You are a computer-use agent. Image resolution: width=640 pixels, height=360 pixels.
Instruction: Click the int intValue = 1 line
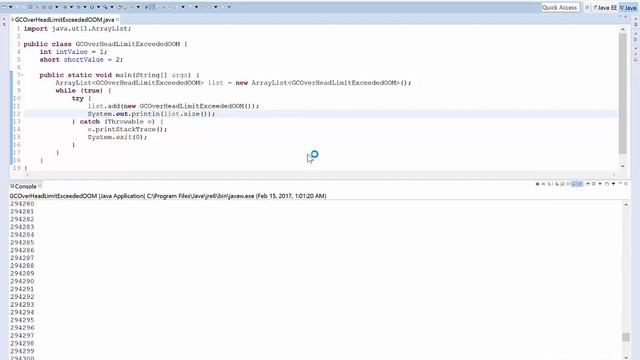coord(73,52)
